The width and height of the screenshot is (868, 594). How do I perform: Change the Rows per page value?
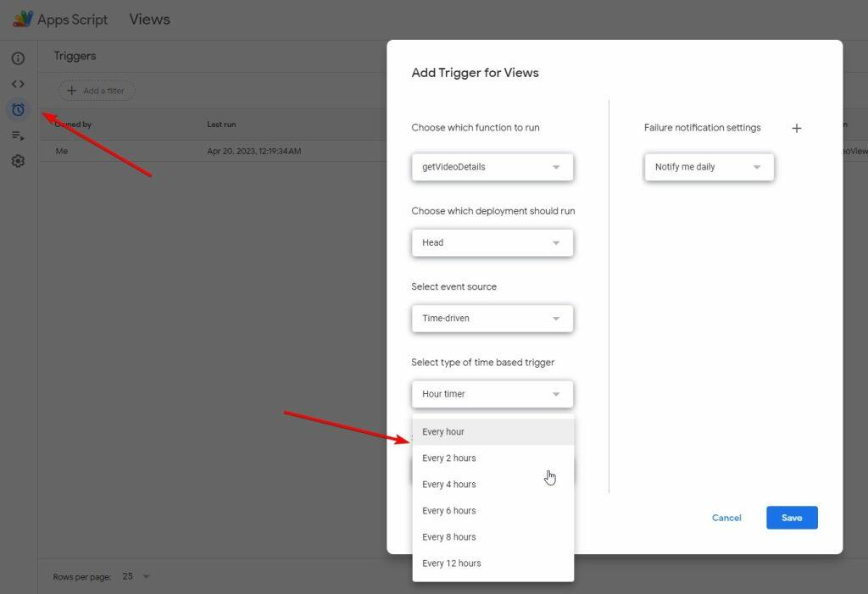136,576
